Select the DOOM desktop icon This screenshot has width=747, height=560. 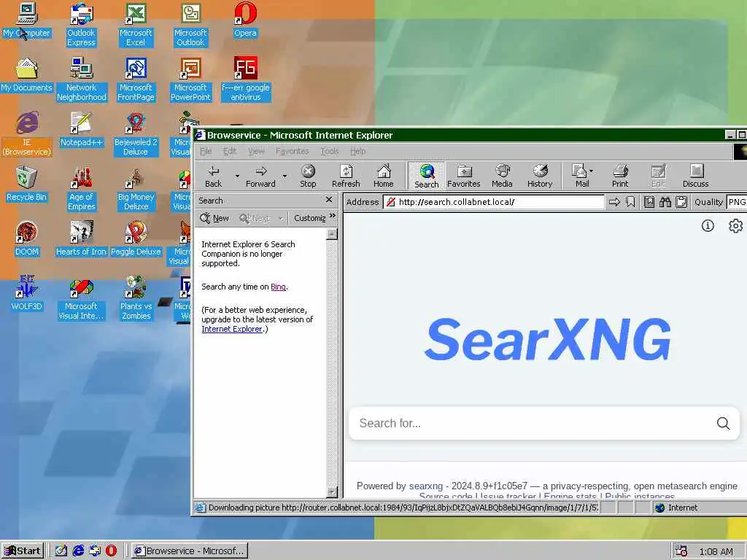27,239
